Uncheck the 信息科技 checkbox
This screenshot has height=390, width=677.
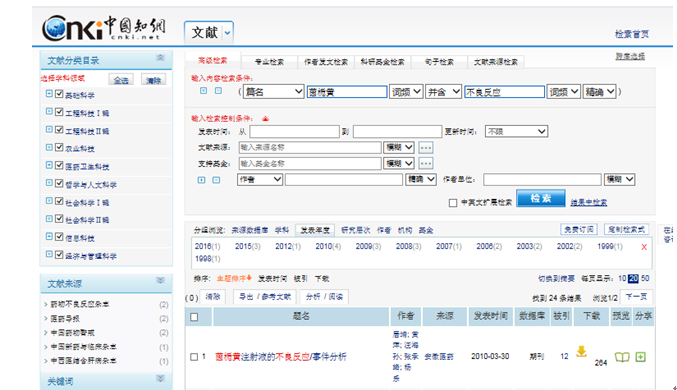point(59,236)
